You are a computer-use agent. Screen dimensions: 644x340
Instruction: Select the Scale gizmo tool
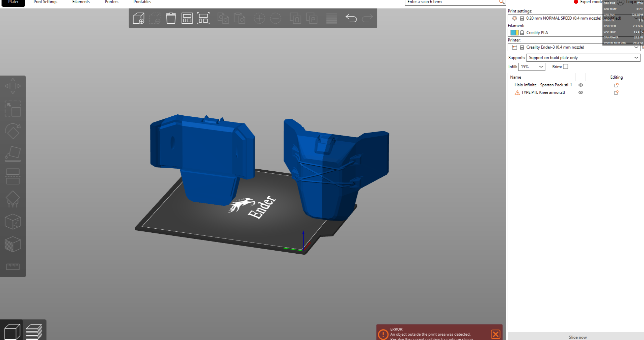(x=13, y=109)
